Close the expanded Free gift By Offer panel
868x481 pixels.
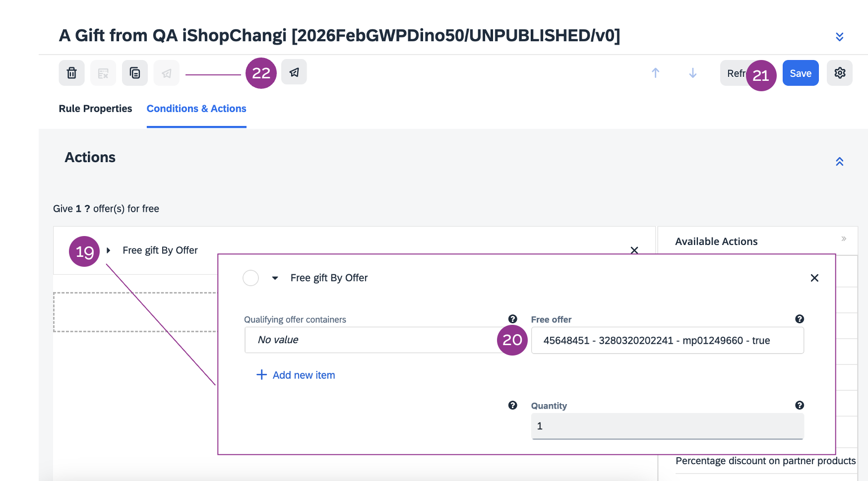coord(814,278)
